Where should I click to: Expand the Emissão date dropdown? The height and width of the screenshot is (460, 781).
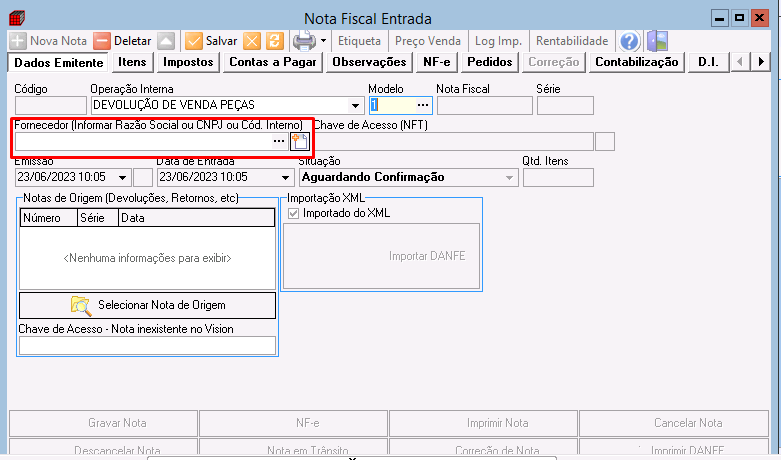click(123, 178)
